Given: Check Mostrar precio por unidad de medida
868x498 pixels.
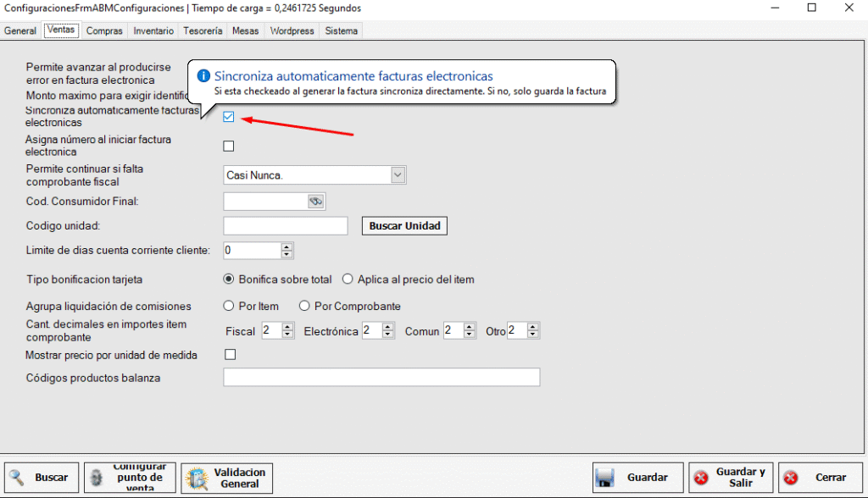Looking at the screenshot, I should pyautogui.click(x=229, y=355).
